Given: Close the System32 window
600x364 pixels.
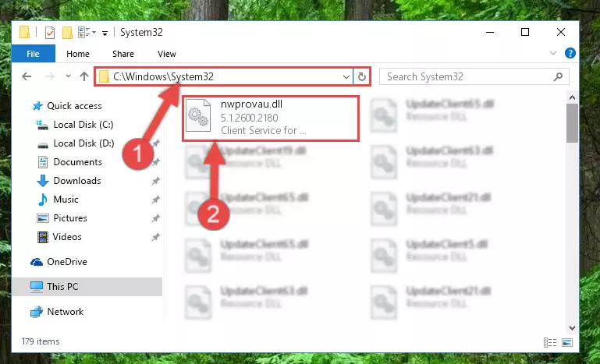Looking at the screenshot, I should (x=560, y=33).
